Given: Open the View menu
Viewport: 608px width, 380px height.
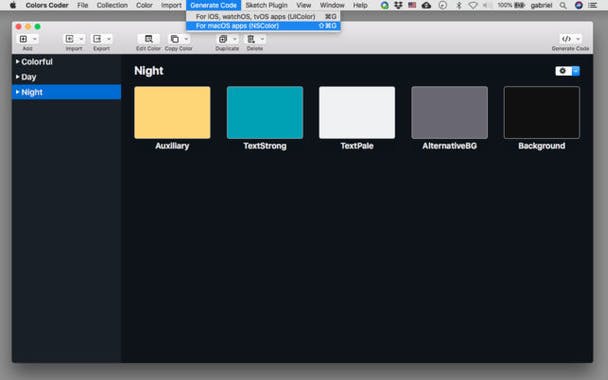Looking at the screenshot, I should coord(304,5).
